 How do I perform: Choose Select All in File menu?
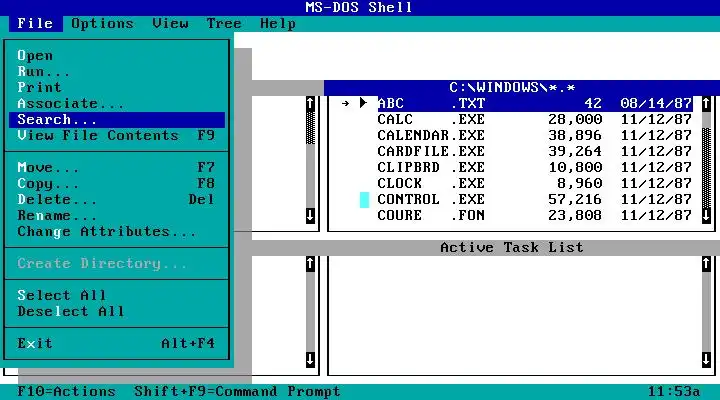click(x=117, y=295)
